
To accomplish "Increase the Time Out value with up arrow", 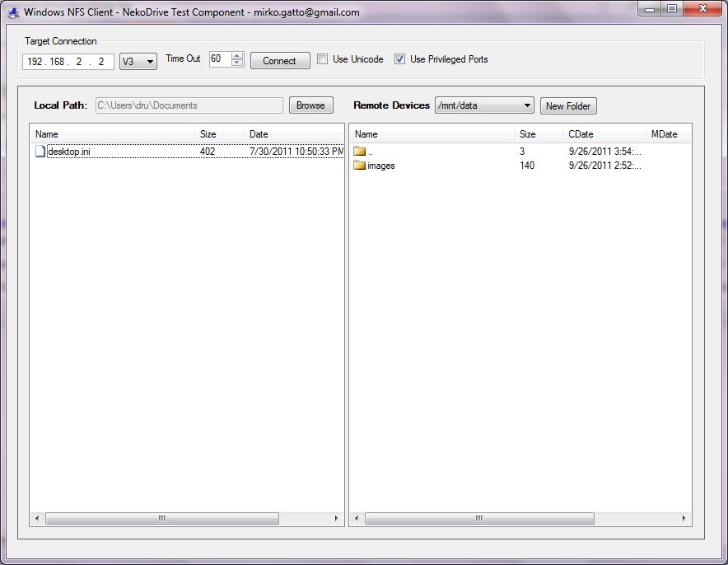I will tap(237, 56).
